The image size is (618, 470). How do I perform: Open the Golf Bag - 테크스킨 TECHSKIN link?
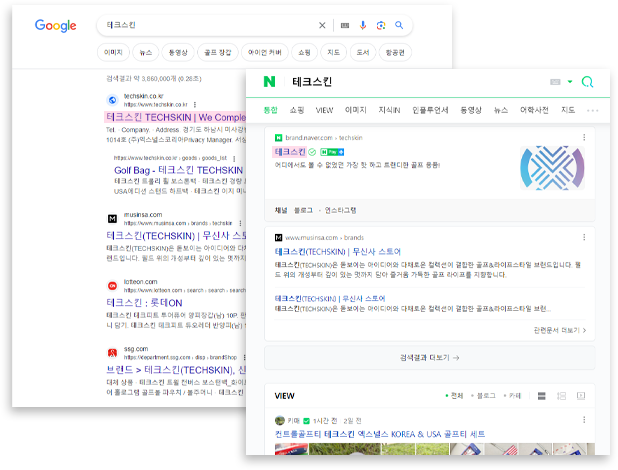pos(179,170)
